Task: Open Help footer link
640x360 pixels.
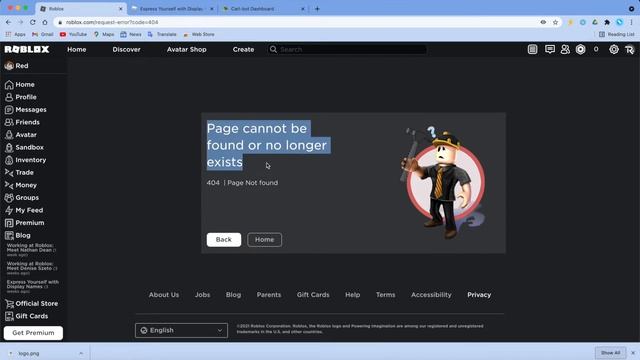Action: (353, 295)
